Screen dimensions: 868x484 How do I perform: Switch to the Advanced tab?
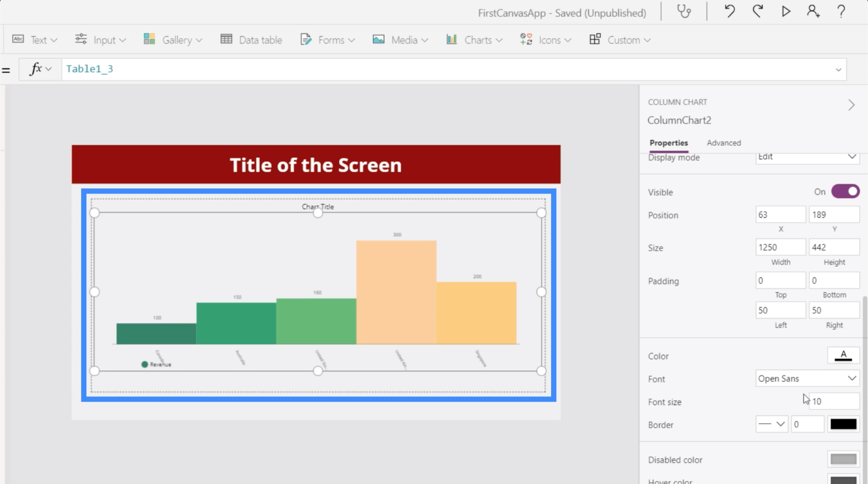click(723, 143)
